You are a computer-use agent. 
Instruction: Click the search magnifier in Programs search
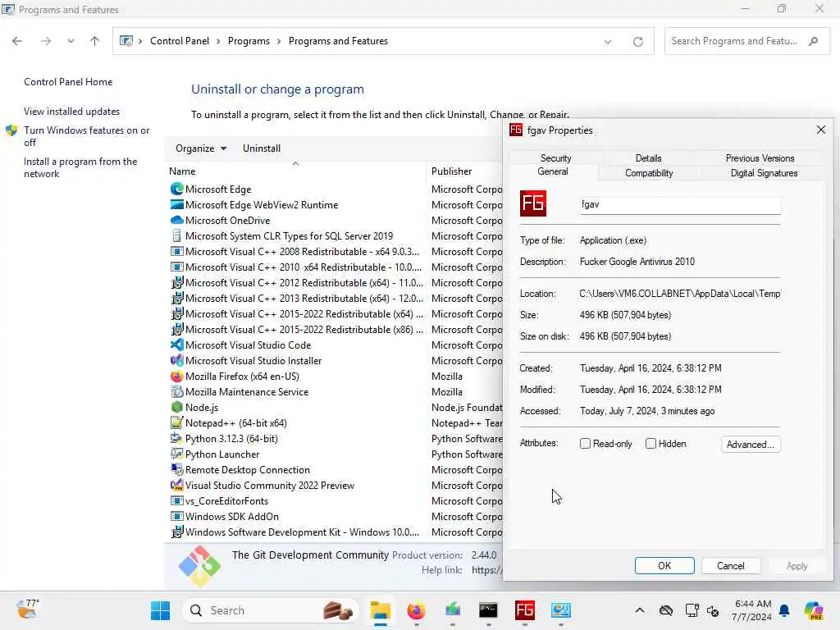click(813, 41)
